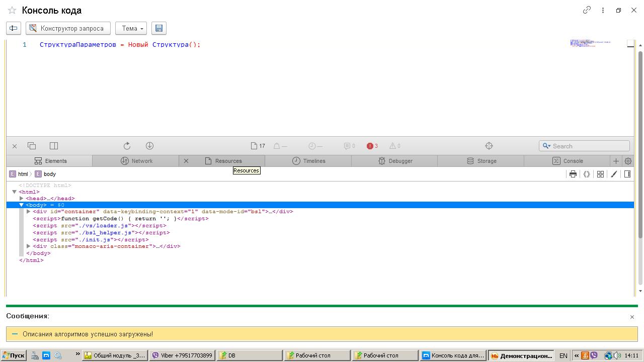The height and width of the screenshot is (362, 644).
Task: Switch to the Network tab
Action: (x=136, y=161)
